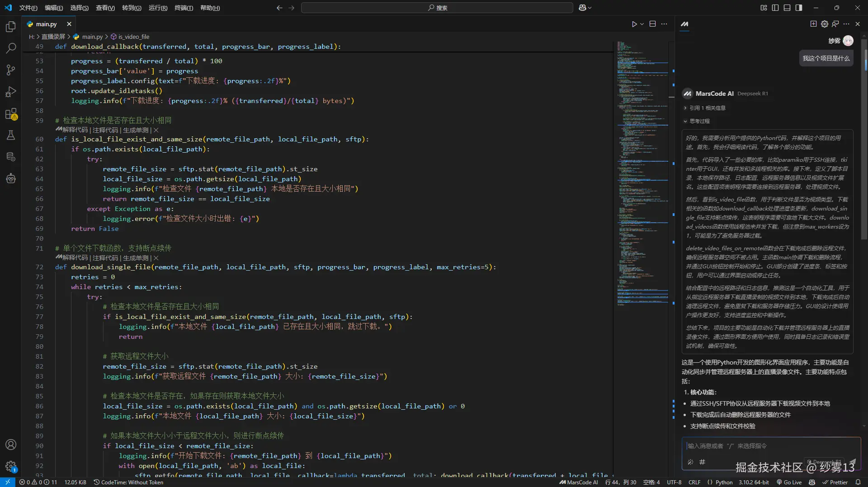Collapse the 思考过程 section
Screen dimensions: 868x487
coord(699,121)
